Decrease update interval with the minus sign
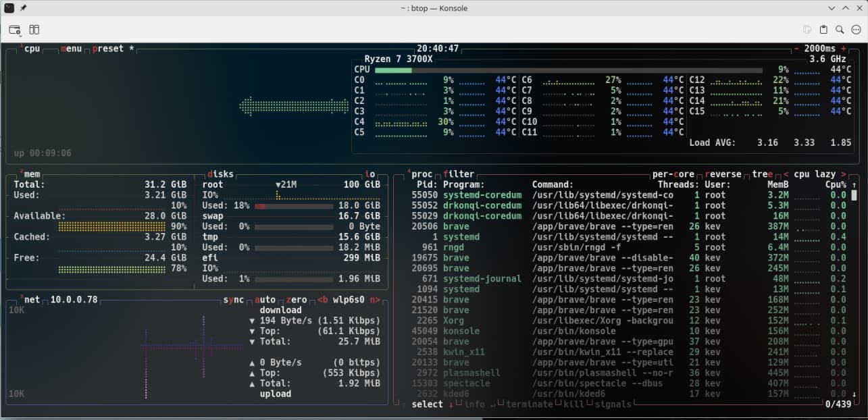 (797, 49)
